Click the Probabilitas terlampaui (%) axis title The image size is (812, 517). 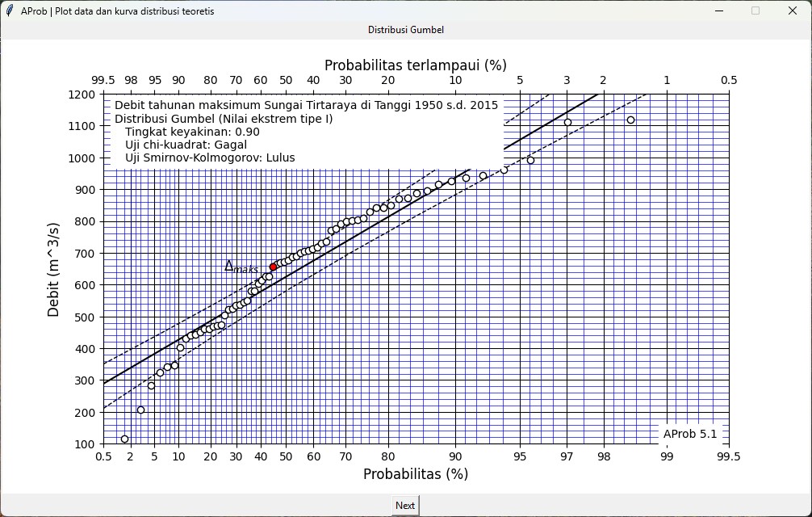[x=415, y=65]
